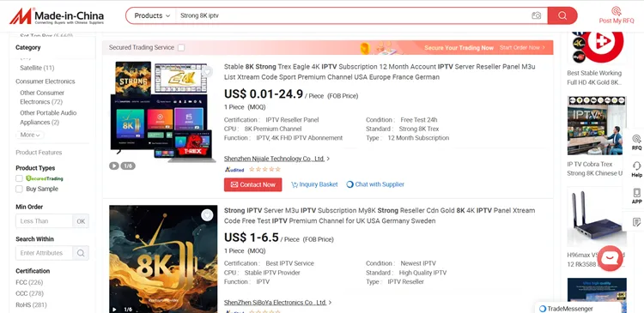Screen dimensions: 644x313
Task: Check the Buy Sample option
Action: 19,190
